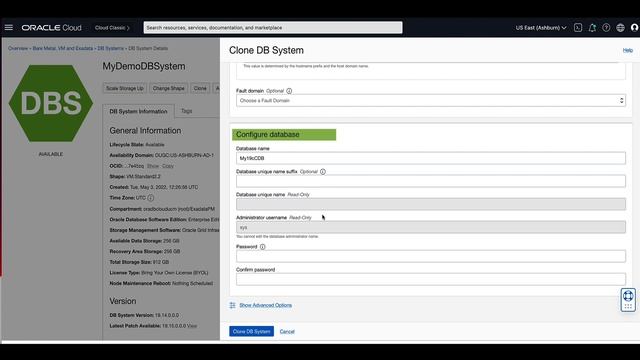Click the Change Shape button
Image resolution: width=640 pixels, height=360 pixels.
pos(169,88)
